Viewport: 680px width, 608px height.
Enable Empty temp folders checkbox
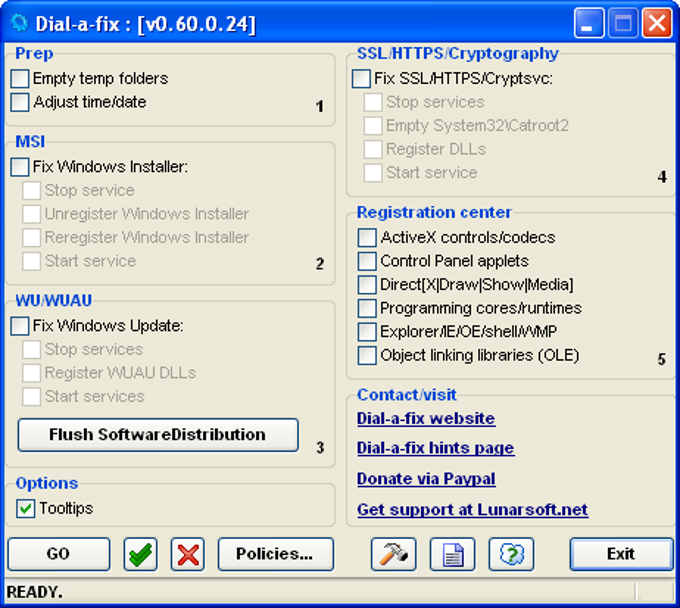coord(20,78)
